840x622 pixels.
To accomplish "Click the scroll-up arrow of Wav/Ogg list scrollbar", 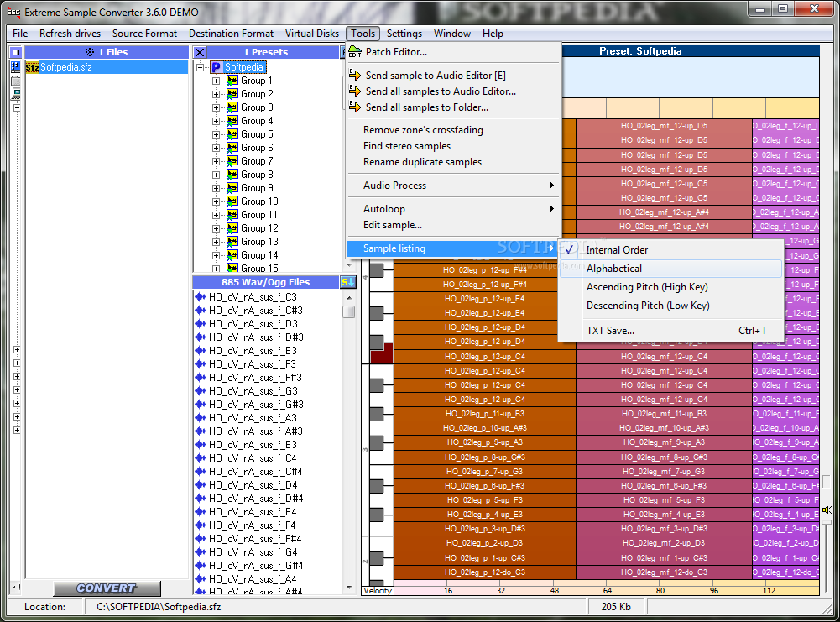I will [x=349, y=297].
